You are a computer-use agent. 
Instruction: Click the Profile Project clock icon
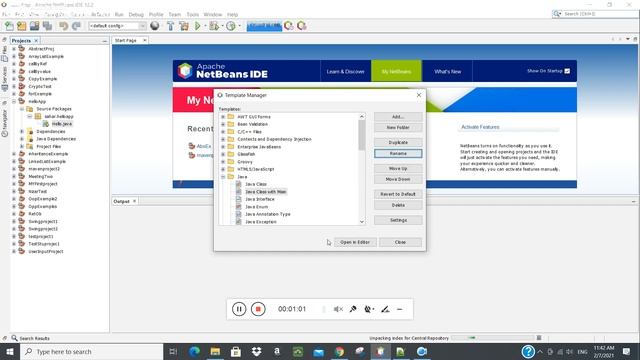231,26
